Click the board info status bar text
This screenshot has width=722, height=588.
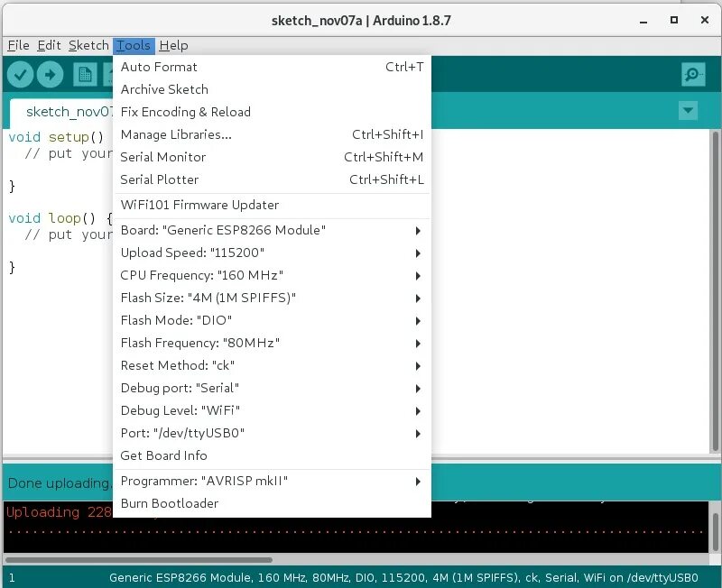coord(403,578)
